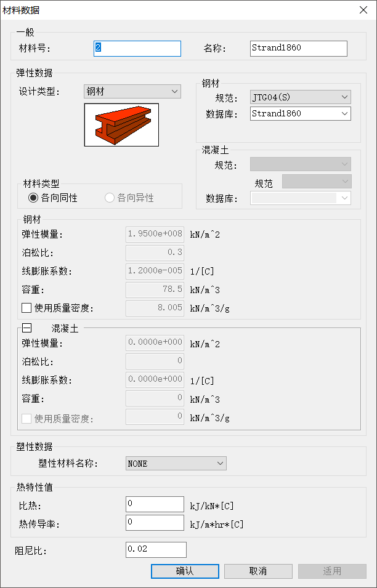
Task: Select the 各向同性 radio button
Action: pos(33,198)
